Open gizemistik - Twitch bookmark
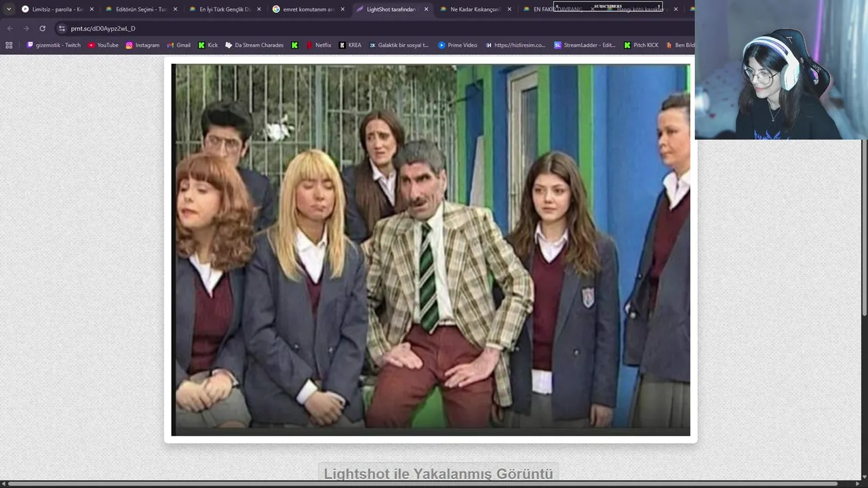 point(54,45)
